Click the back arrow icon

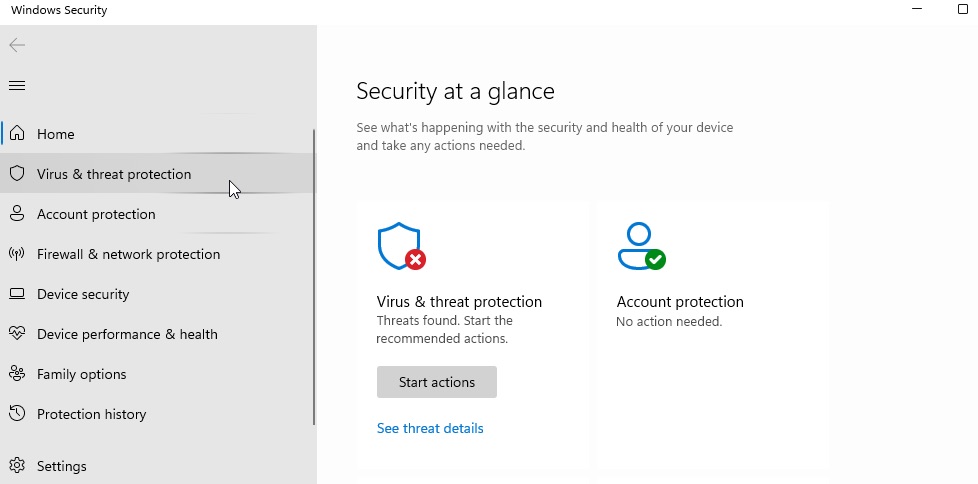tap(17, 45)
